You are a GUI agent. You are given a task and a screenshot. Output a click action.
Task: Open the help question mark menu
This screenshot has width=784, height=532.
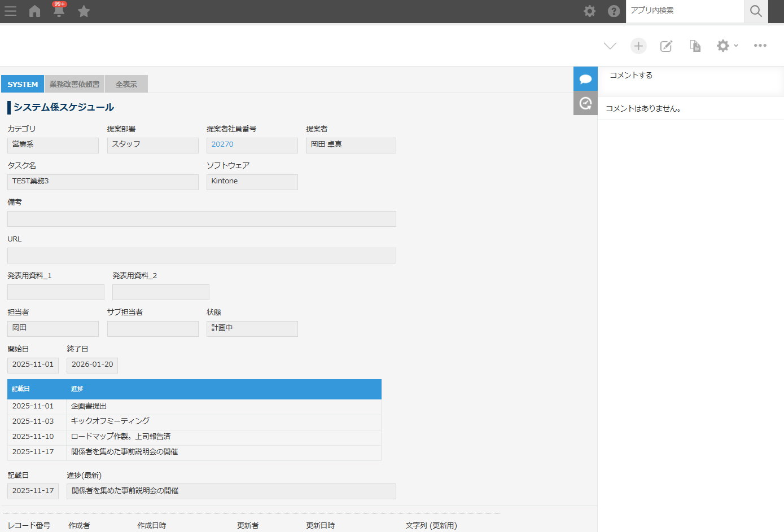pos(614,11)
